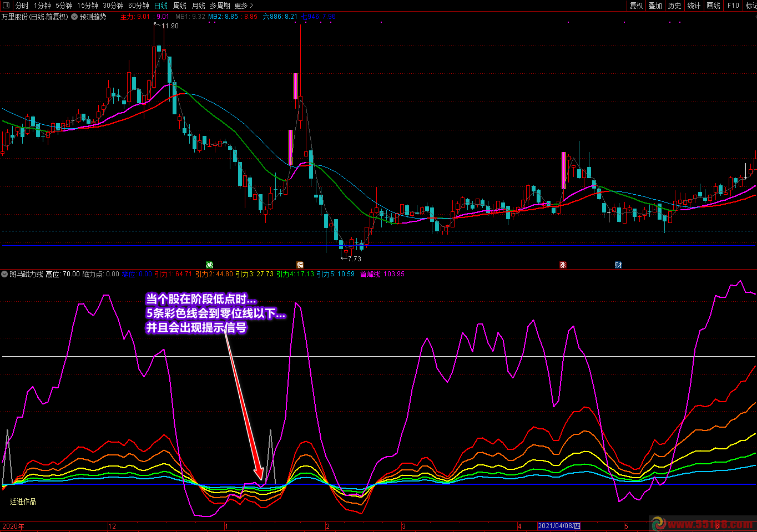Screen dimensions: 757x532
Task: Toggle the sidebar panel icon at top-left
Action: (6, 6)
